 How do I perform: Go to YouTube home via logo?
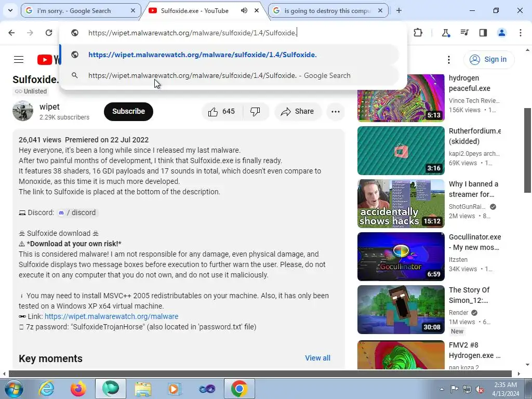click(49, 60)
